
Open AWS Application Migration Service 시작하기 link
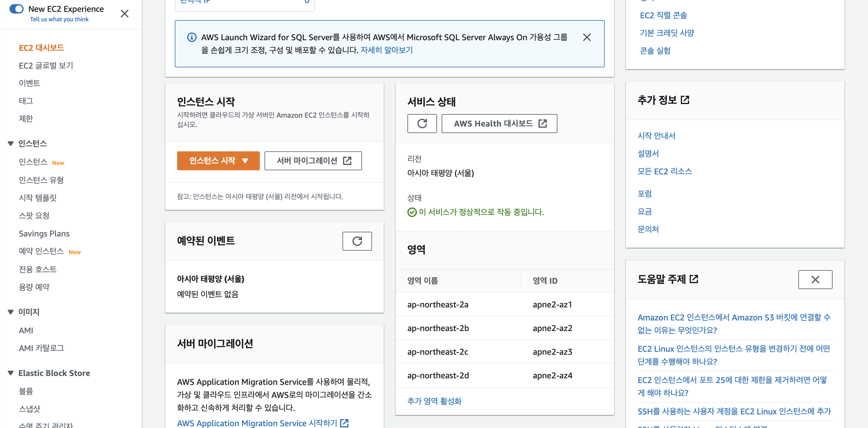262,423
